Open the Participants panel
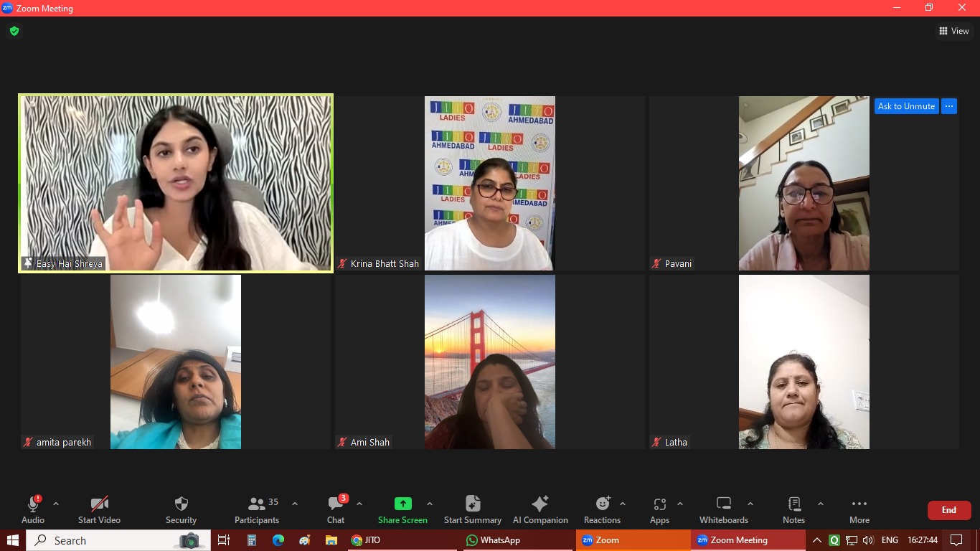This screenshot has width=980, height=551. coord(257,504)
